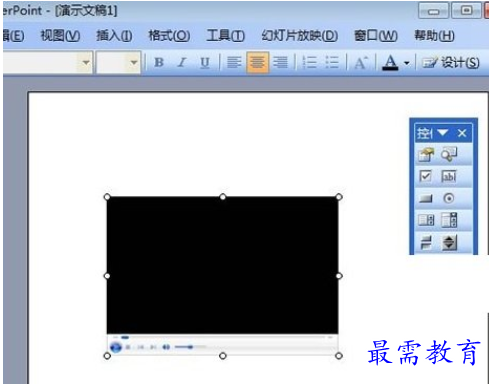Viewport: 489px width, 384px height.
Task: Open font size dropdown
Action: pyautogui.click(x=134, y=62)
